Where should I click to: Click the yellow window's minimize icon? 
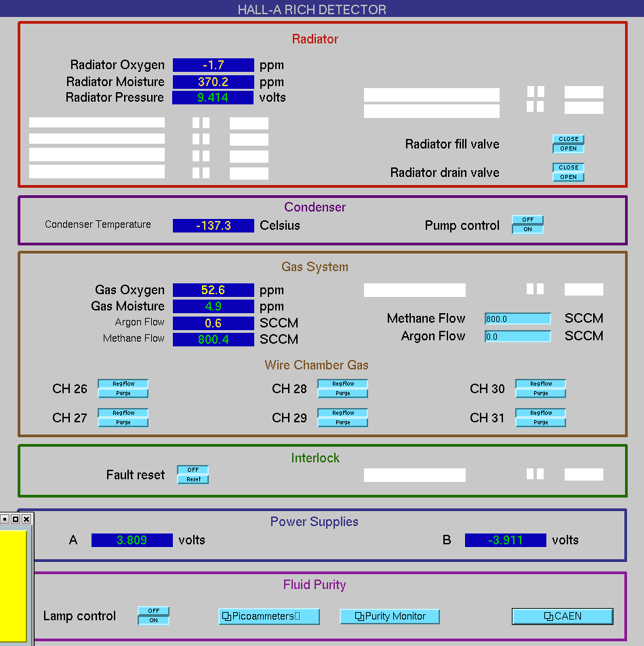coord(5,519)
